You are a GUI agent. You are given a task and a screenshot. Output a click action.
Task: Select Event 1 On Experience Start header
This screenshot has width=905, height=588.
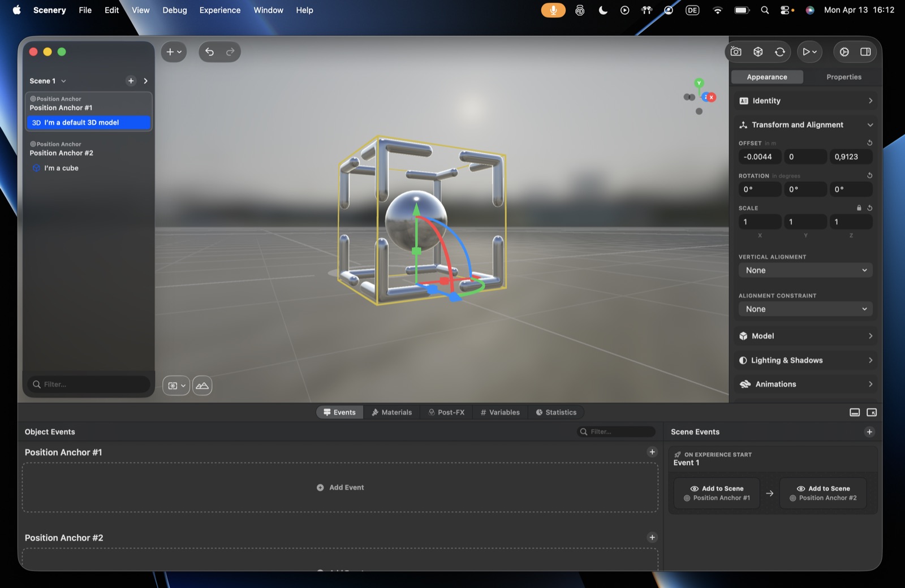[x=773, y=459]
